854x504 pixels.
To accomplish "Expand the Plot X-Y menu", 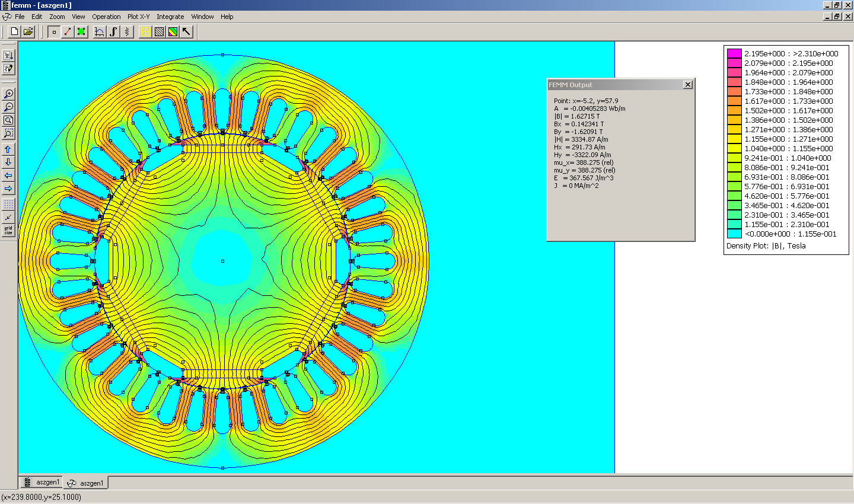I will tap(138, 17).
